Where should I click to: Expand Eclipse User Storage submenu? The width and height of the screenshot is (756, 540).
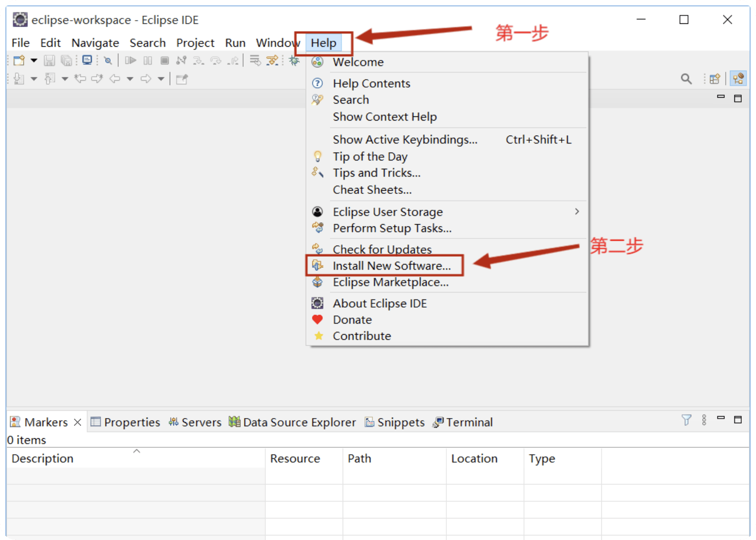point(447,212)
